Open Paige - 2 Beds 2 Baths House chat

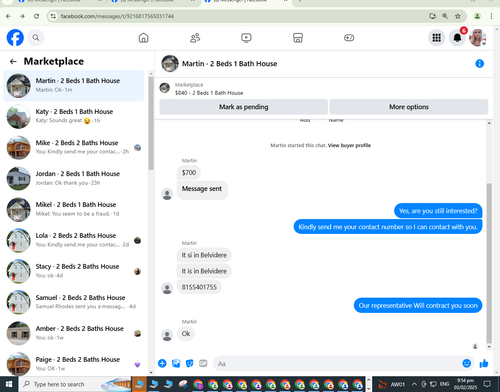74,363
